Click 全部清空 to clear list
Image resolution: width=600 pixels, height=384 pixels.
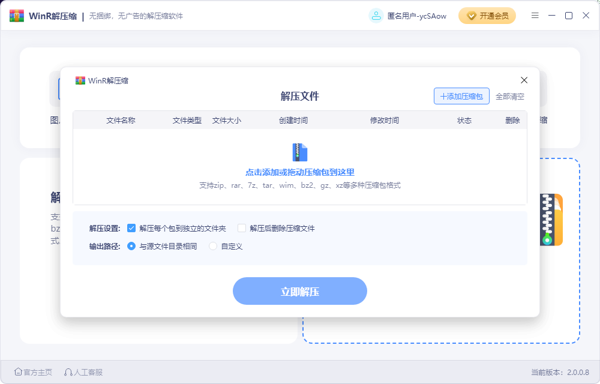tap(510, 96)
